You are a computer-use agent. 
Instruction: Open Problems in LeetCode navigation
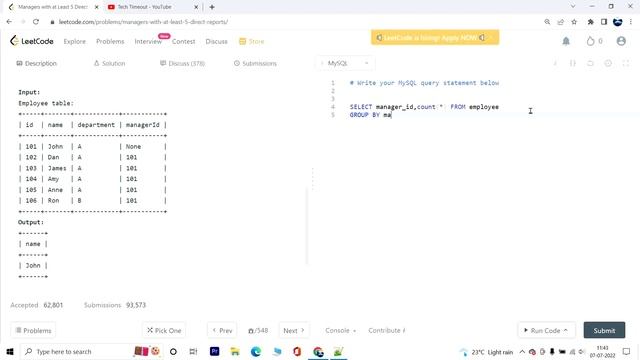tap(110, 41)
